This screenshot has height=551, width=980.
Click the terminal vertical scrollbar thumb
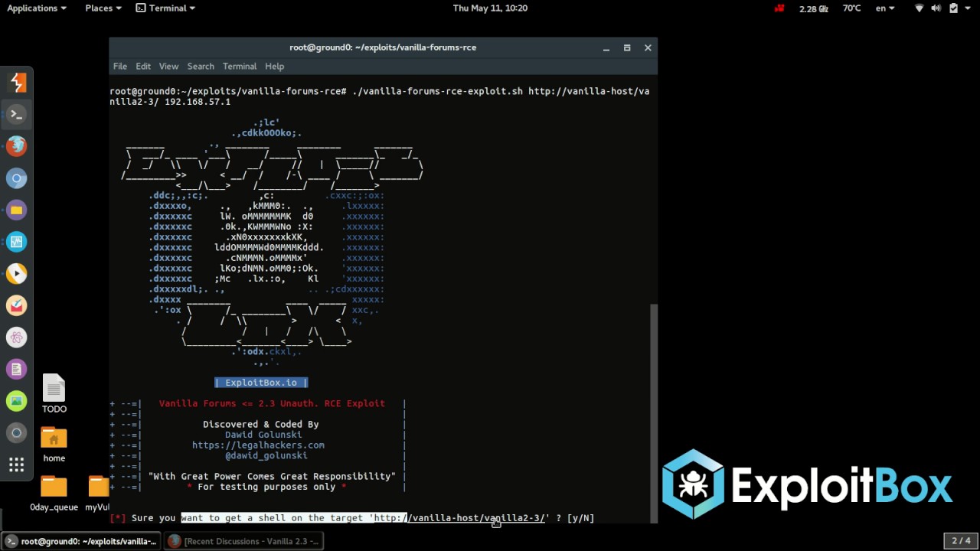tap(653, 412)
